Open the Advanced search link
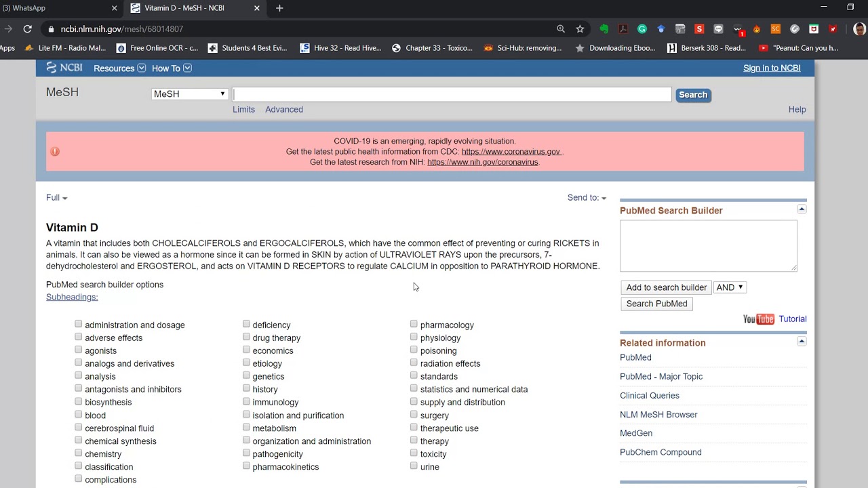868x488 pixels. (x=284, y=110)
